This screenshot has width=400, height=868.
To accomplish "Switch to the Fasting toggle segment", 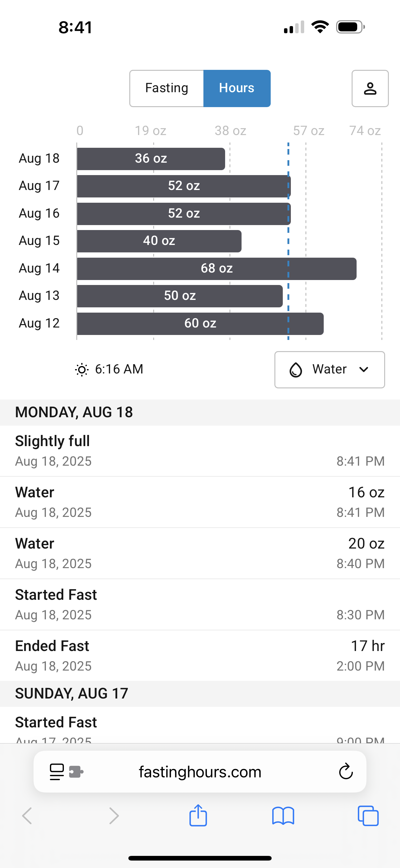I will [x=167, y=88].
